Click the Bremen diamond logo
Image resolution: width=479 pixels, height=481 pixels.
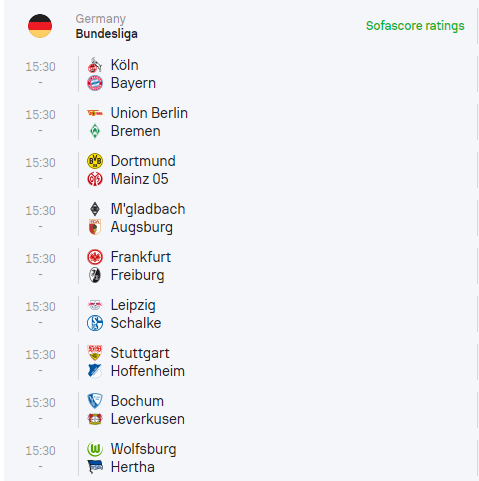coord(95,131)
